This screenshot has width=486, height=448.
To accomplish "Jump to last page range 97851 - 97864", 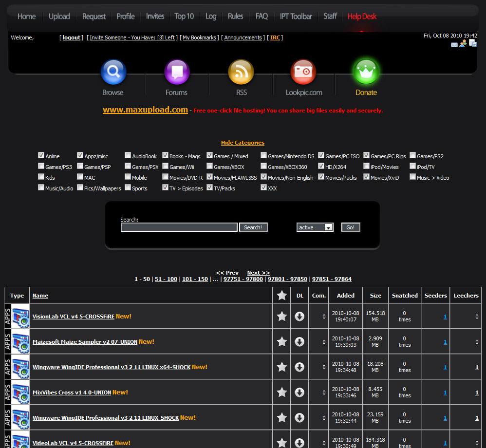I will [x=332, y=279].
